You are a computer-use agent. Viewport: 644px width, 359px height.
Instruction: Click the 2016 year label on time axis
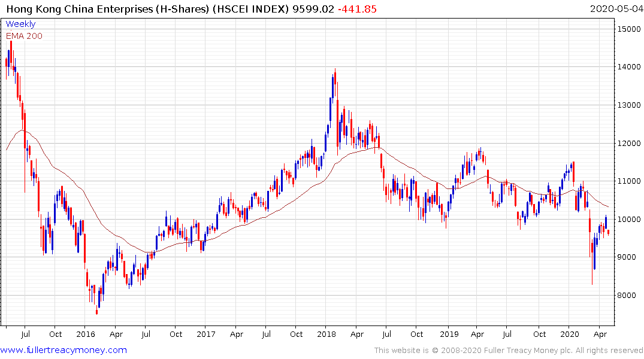point(86,334)
